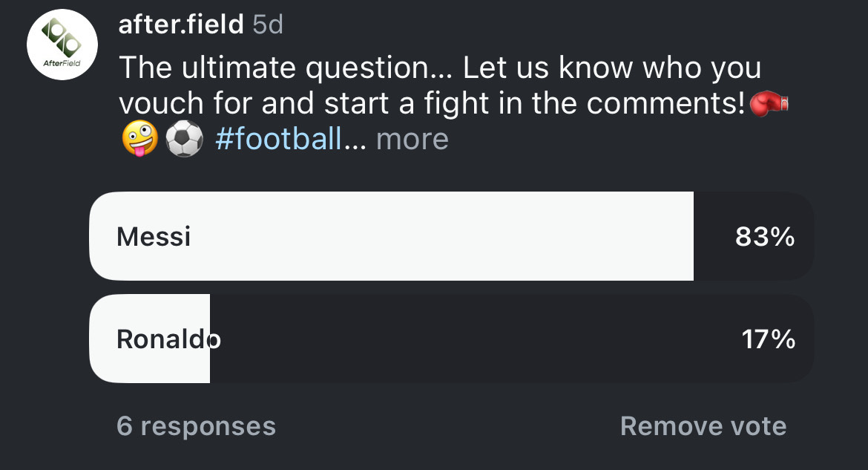The image size is (868, 470).
Task: Open the after.field username link
Action: [181, 25]
